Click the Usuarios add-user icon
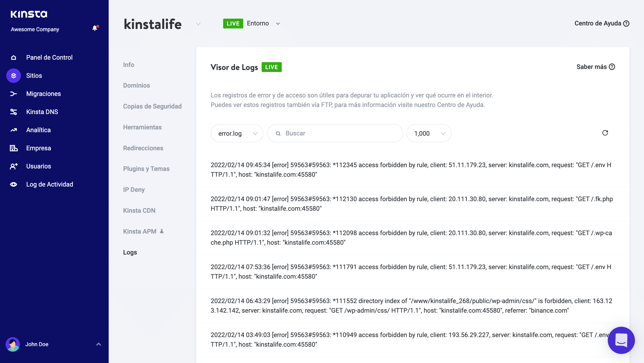The width and height of the screenshot is (644, 363). 14,166
